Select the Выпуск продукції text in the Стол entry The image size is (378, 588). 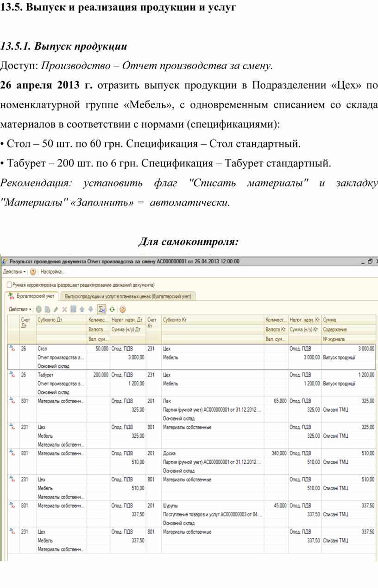pos(339,358)
